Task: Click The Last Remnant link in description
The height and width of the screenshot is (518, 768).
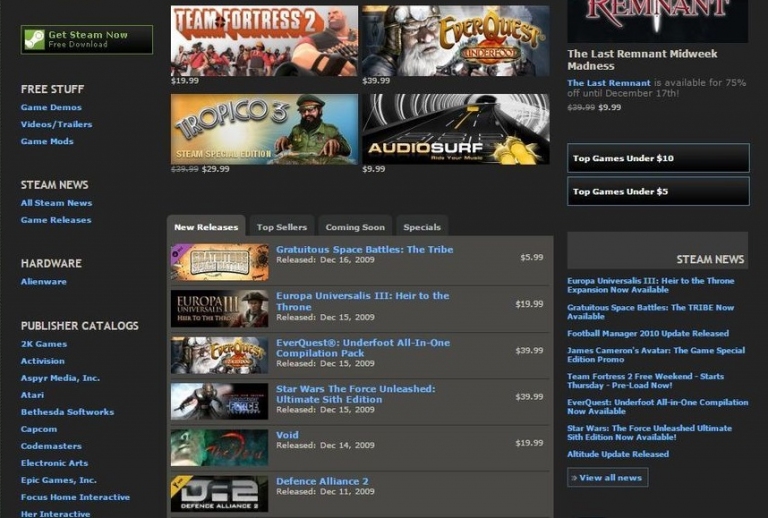Action: (609, 83)
